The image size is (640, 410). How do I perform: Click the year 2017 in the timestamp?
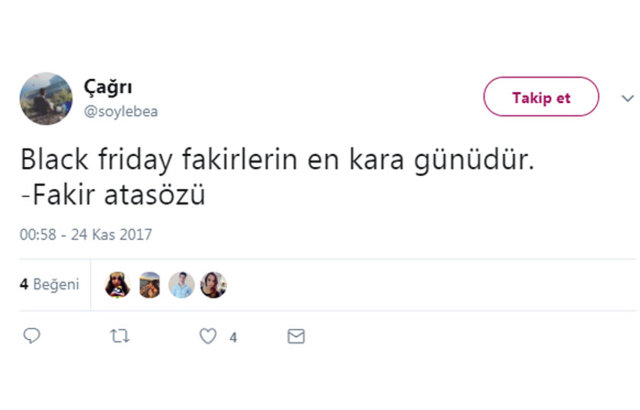pos(135,235)
